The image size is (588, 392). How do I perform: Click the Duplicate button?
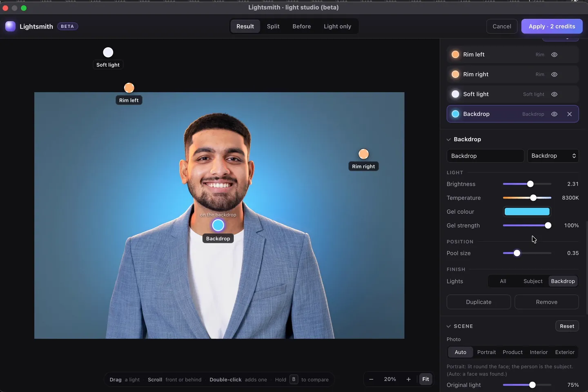tap(479, 302)
